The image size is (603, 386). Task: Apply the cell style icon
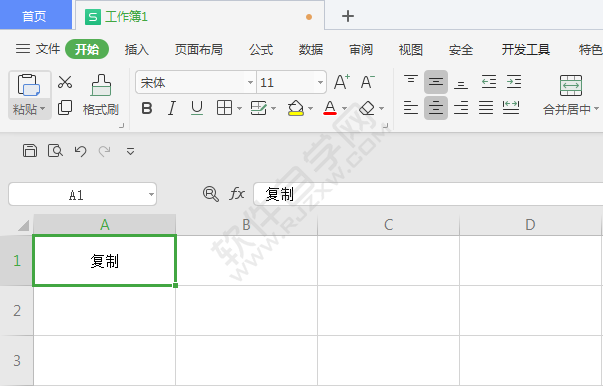click(x=258, y=108)
